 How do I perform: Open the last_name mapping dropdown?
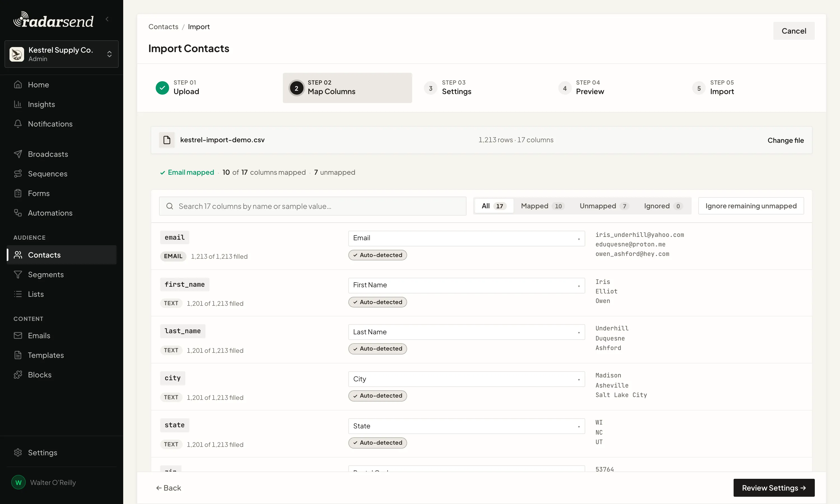[466, 332]
